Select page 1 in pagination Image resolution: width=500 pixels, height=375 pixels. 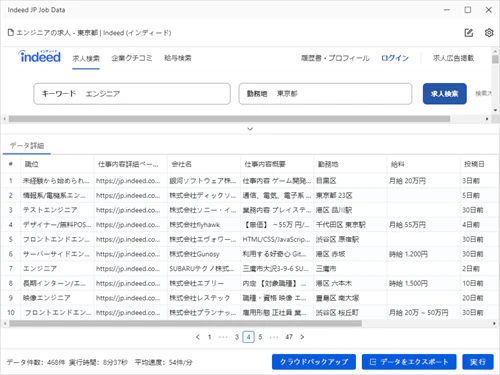pyautogui.click(x=210, y=337)
